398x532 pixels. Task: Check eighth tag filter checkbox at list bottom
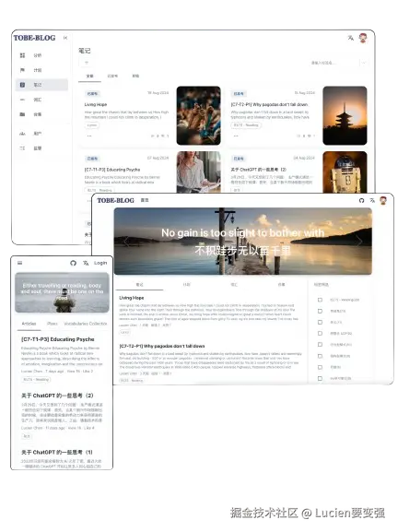[x=320, y=378]
